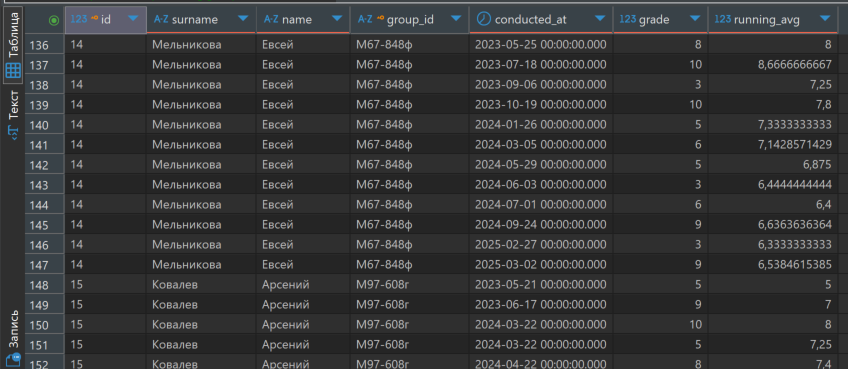Click the text icon of the Текст tab
This screenshot has width=848, height=369.
pyautogui.click(x=14, y=131)
